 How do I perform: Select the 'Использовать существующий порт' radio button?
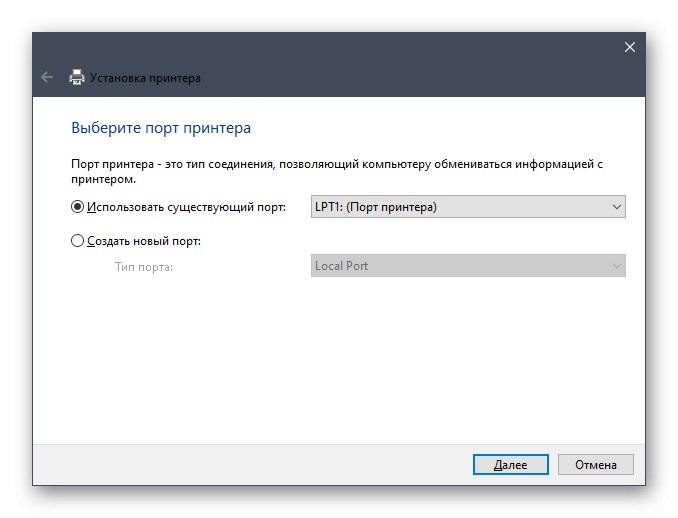(78, 208)
